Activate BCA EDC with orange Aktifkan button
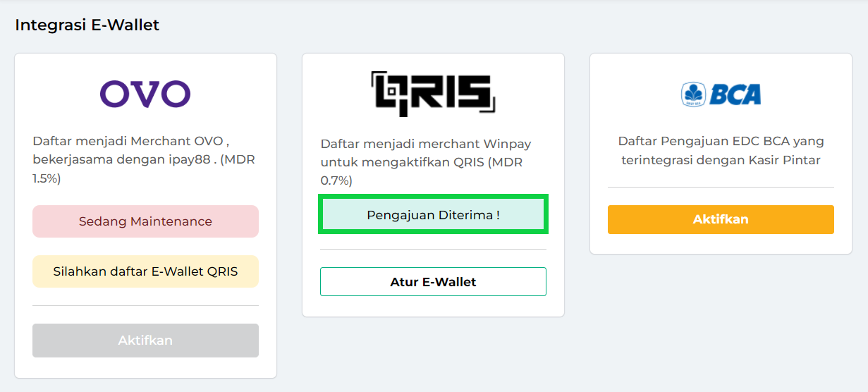 click(x=721, y=219)
